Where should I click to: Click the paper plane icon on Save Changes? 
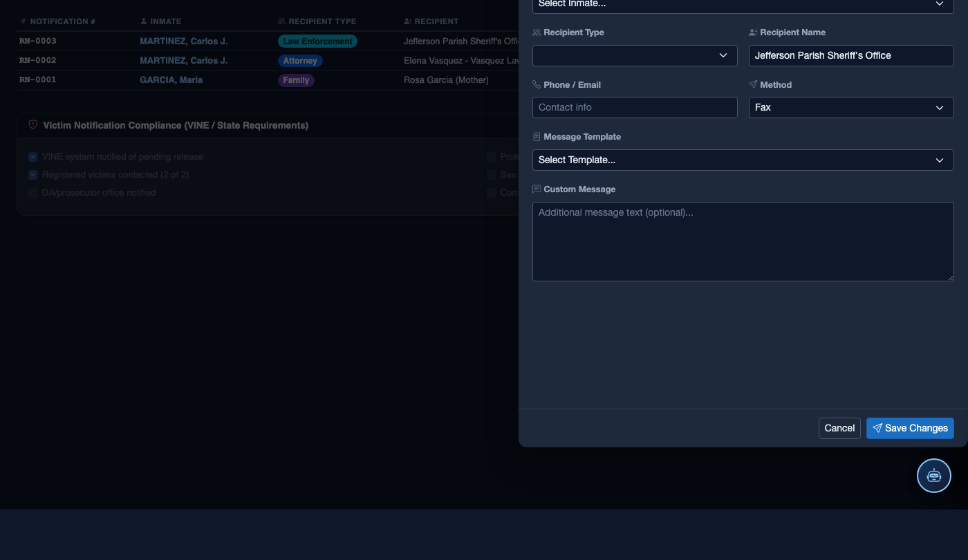point(877,428)
